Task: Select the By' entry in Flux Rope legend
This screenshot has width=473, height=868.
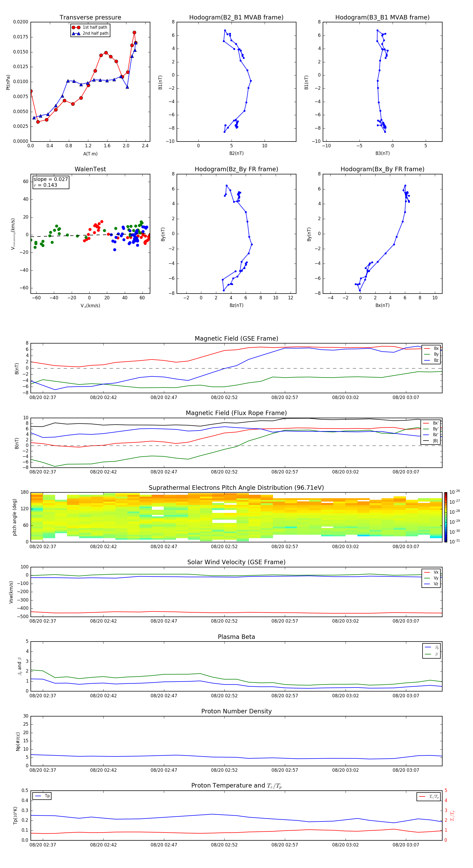Action: coord(431,429)
